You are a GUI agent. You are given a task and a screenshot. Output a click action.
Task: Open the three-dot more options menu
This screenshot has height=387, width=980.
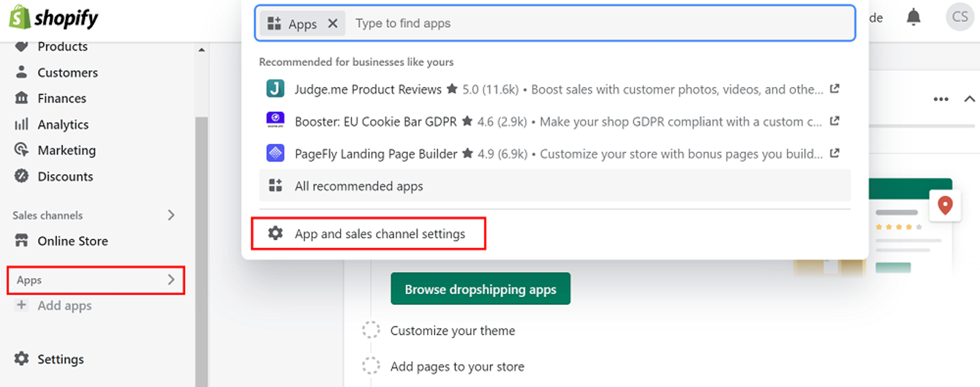(x=941, y=99)
